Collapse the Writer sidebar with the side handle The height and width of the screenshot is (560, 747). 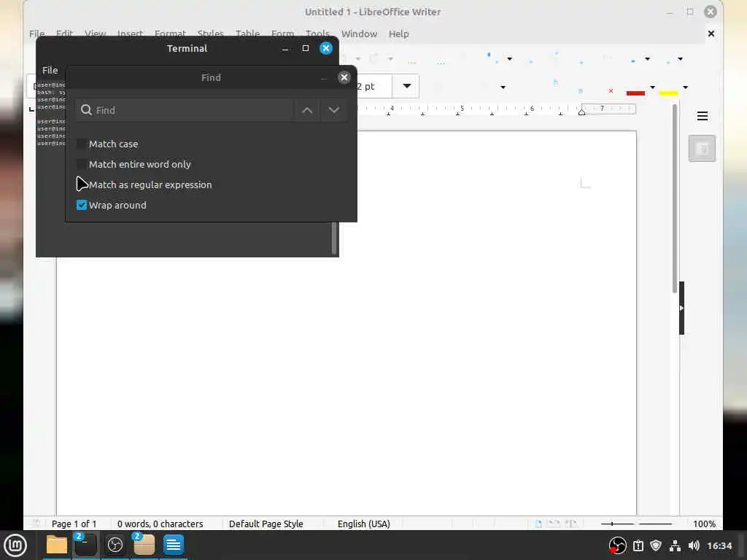[x=682, y=308]
